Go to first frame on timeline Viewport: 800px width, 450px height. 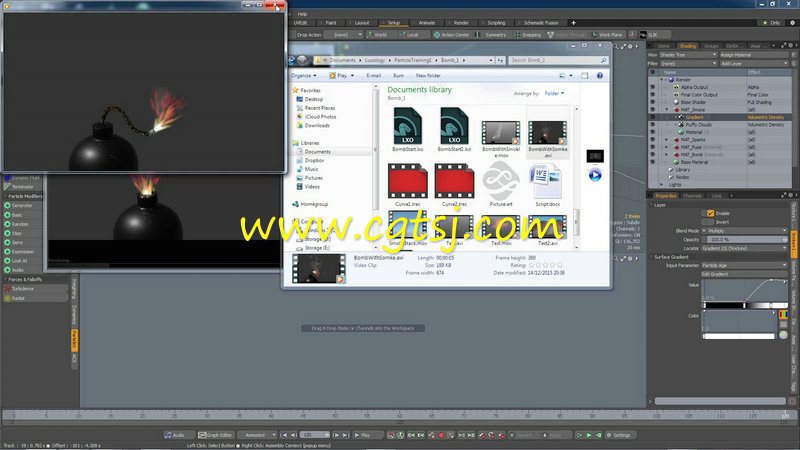pos(284,435)
